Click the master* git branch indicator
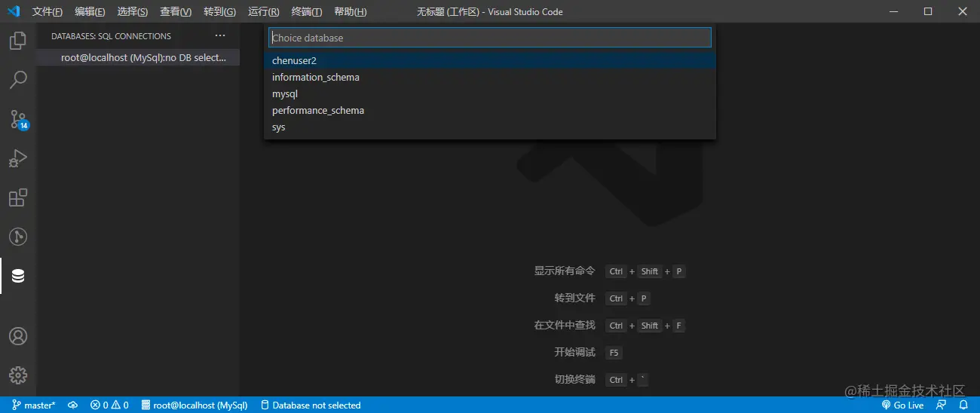Viewport: 980px width, 413px height. [x=34, y=405]
